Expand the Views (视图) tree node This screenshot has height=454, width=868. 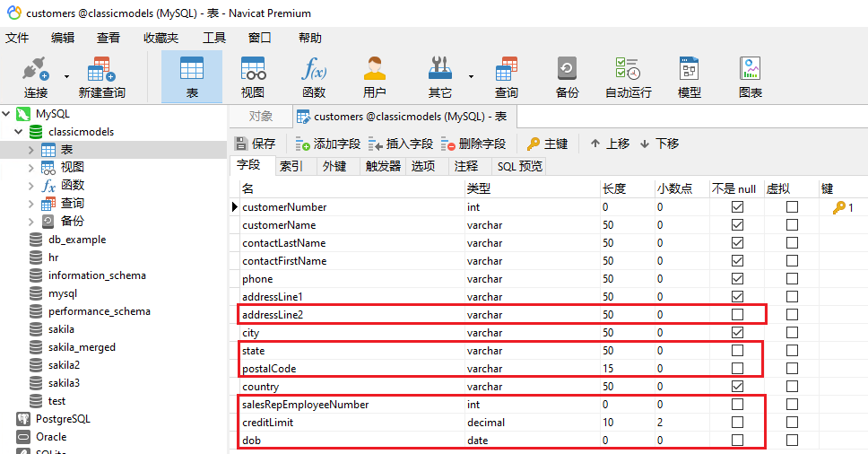click(31, 167)
